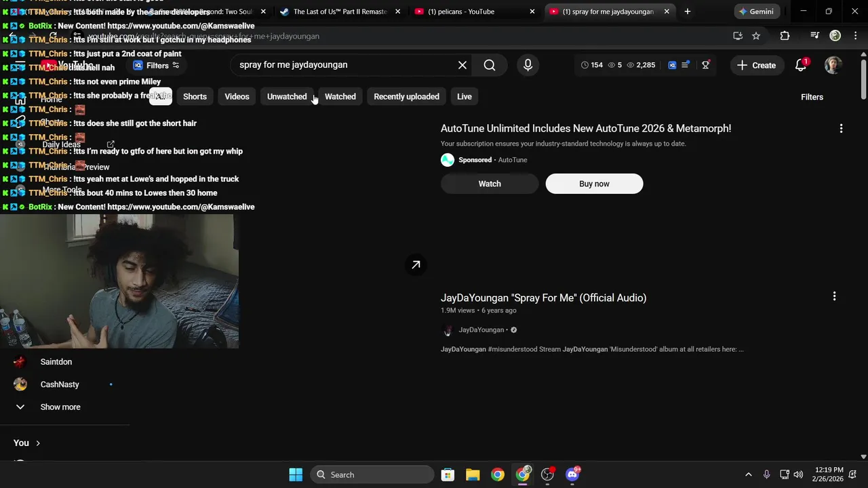Image resolution: width=868 pixels, height=488 pixels.
Task: Click the Windows taskbar Search box
Action: coord(372,474)
